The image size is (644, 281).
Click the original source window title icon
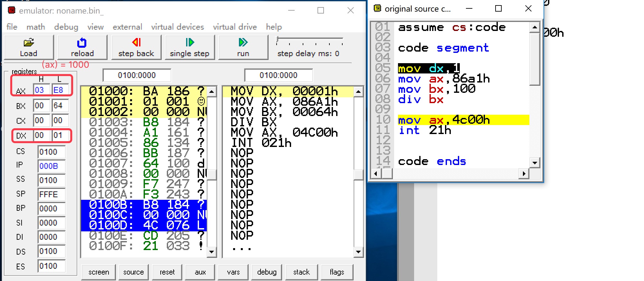pos(377,8)
